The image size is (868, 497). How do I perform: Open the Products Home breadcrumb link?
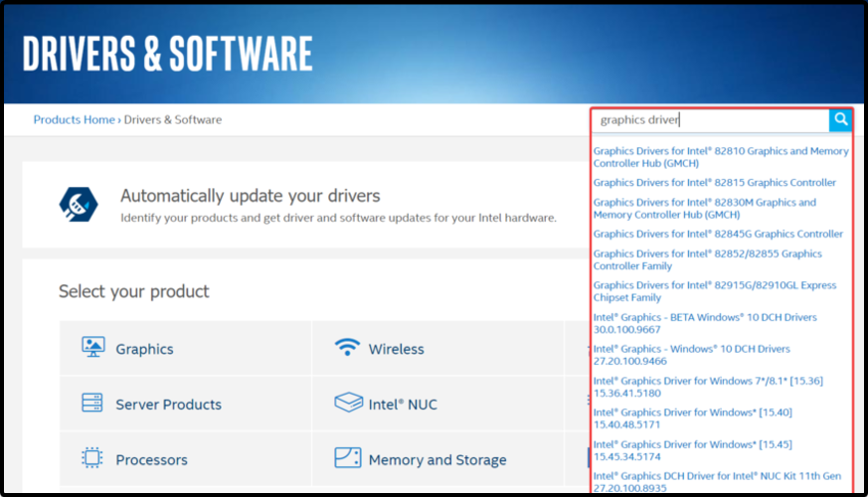(x=74, y=120)
